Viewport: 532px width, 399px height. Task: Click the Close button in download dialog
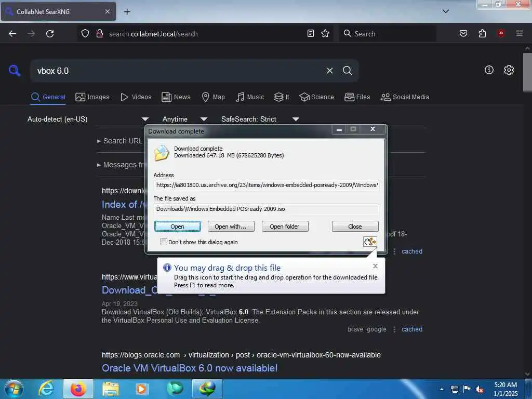355,227
